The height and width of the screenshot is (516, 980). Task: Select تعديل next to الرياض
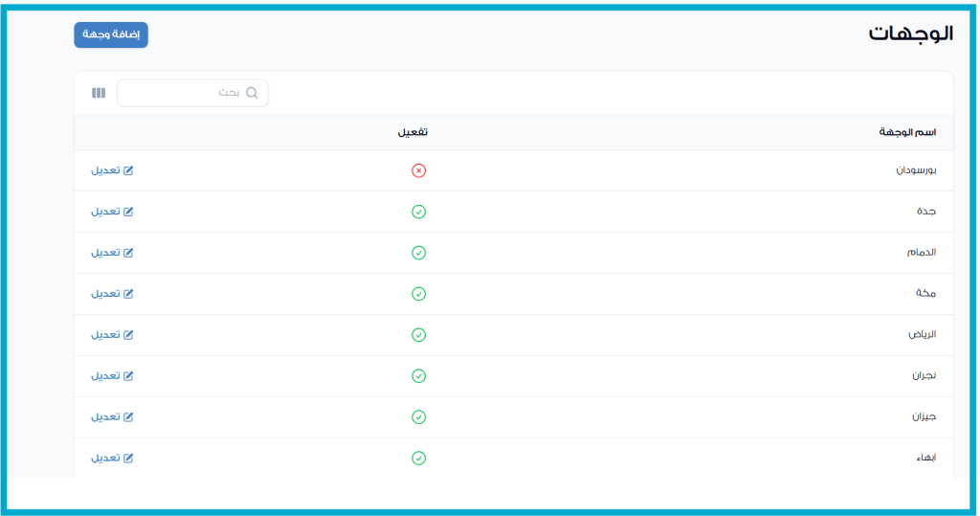click(112, 335)
